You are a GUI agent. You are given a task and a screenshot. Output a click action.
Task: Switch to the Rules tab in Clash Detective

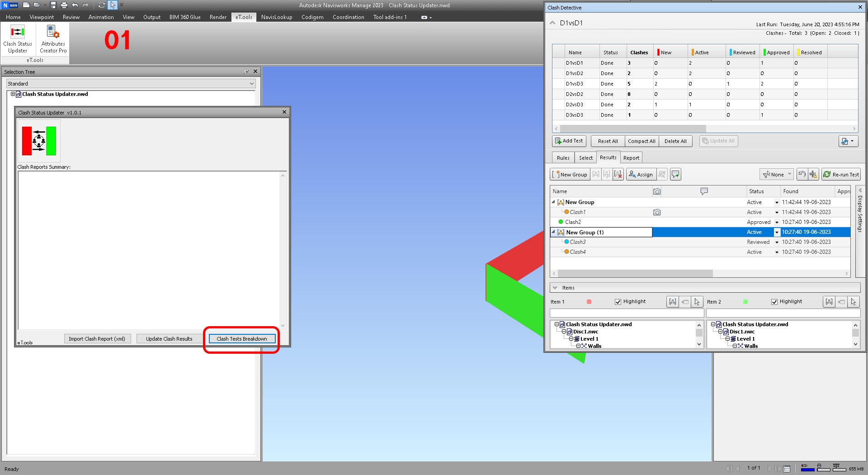pyautogui.click(x=563, y=158)
